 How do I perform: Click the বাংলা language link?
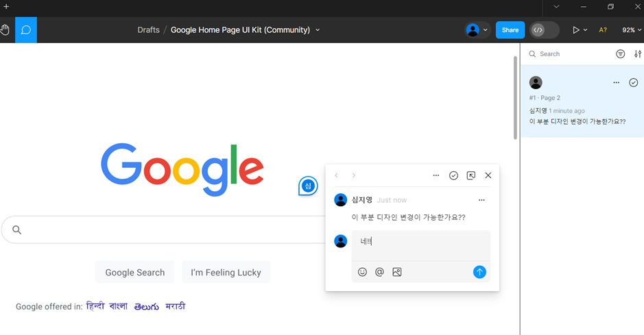118,306
